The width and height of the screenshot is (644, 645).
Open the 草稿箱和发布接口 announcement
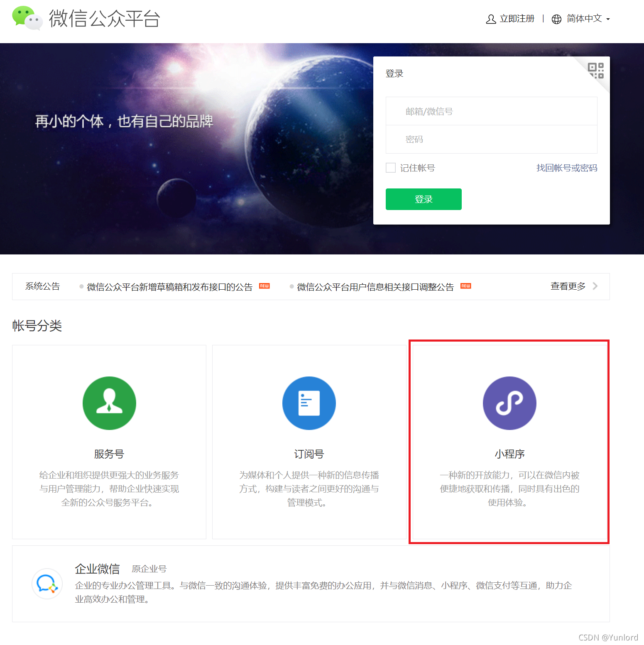(x=169, y=287)
